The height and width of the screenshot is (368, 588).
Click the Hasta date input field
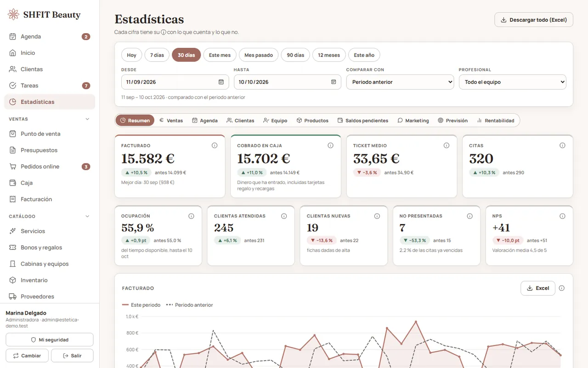coord(288,82)
